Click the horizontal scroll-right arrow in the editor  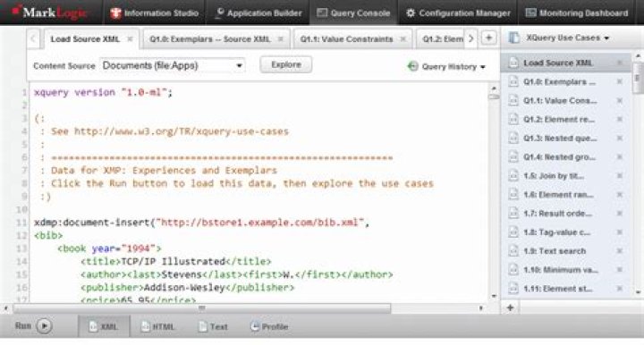(x=481, y=308)
